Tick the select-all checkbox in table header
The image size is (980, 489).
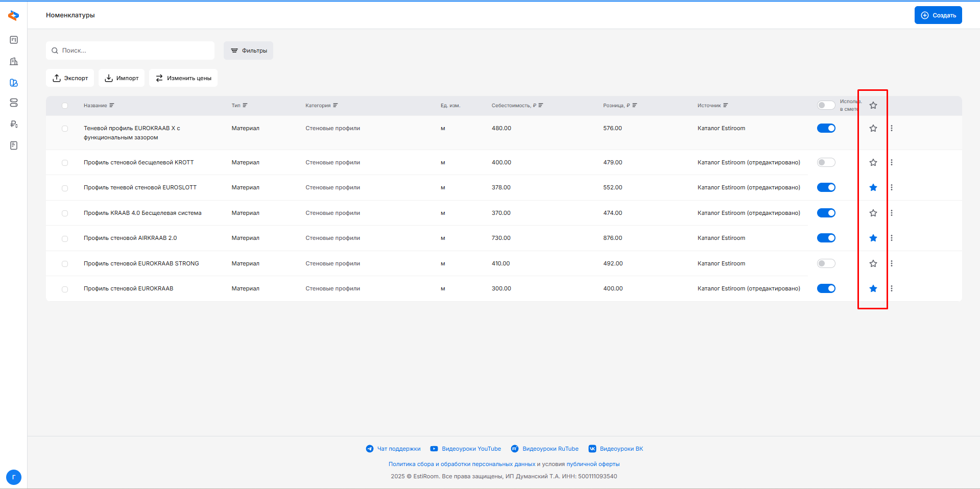[65, 106]
